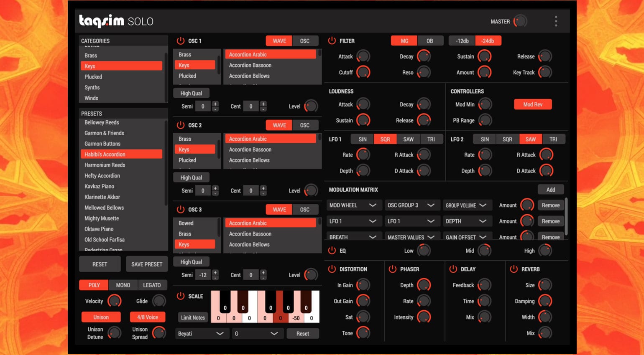
Task: Click the SAVE PRESET button
Action: (x=147, y=264)
